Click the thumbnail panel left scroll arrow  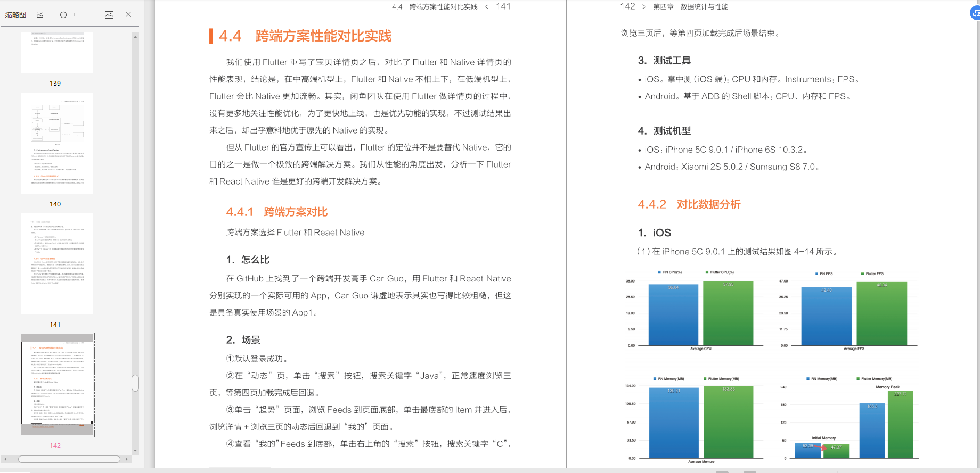tap(5, 459)
